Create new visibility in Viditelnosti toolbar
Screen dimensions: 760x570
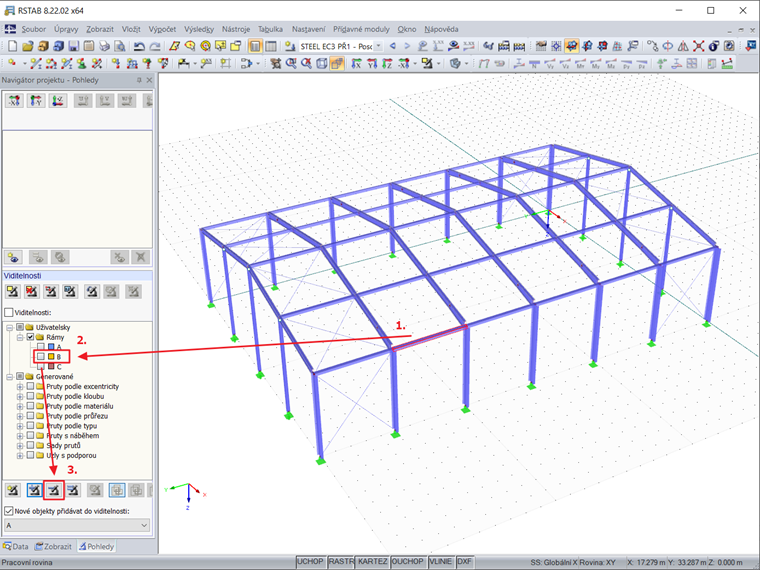(x=13, y=291)
